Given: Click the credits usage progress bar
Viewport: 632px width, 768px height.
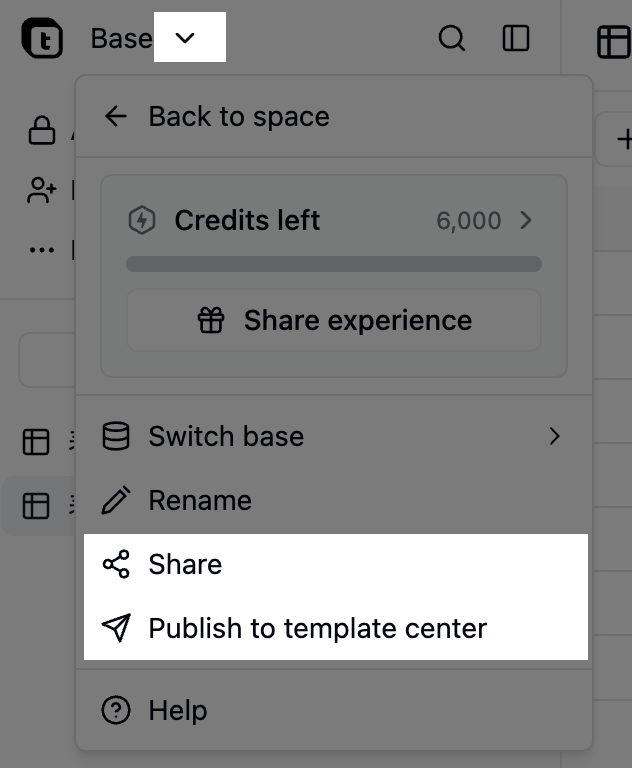Looking at the screenshot, I should 334,265.
